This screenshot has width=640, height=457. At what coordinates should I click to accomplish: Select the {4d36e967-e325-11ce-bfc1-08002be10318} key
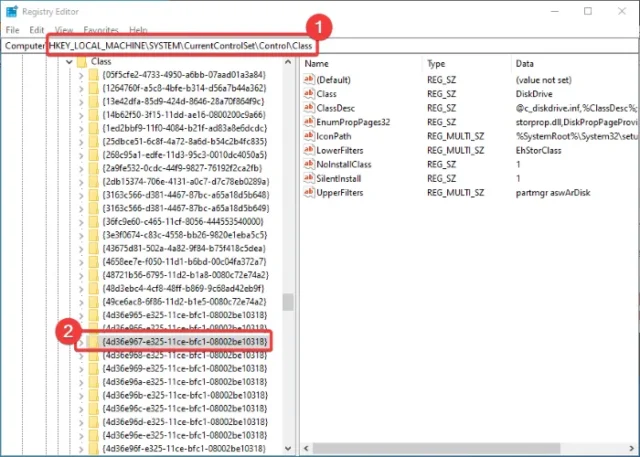click(x=184, y=342)
